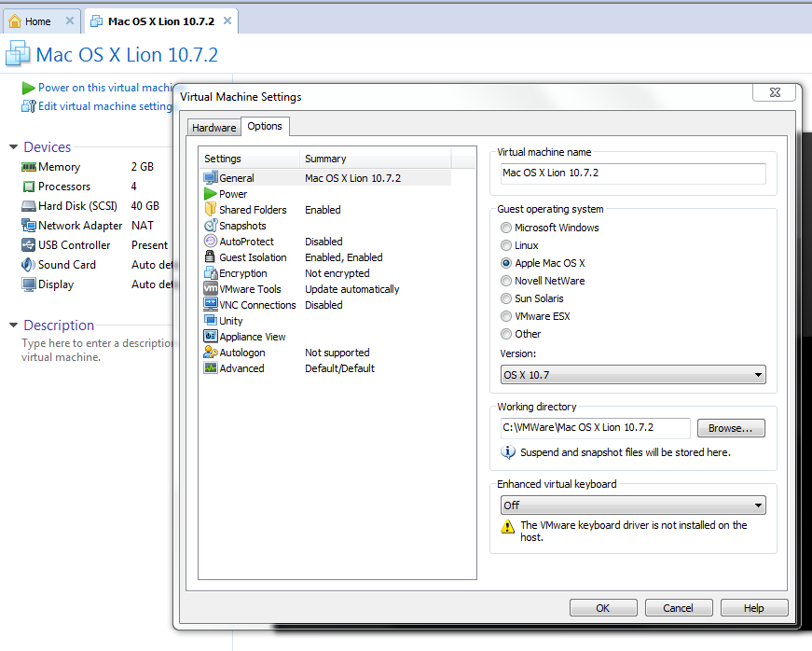Open the OS X 10.7 version dropdown
Viewport: 812px width, 651px height.
[x=633, y=375]
